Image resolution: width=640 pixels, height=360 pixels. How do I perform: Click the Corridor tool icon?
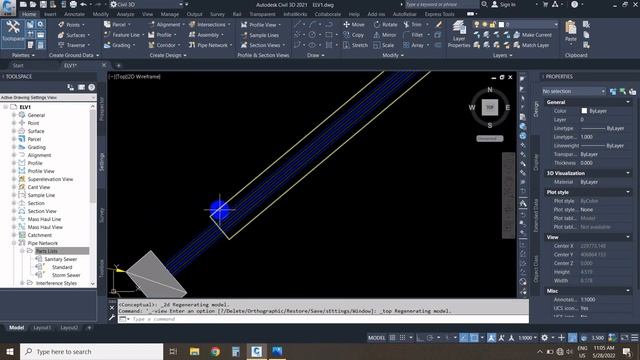(151, 45)
